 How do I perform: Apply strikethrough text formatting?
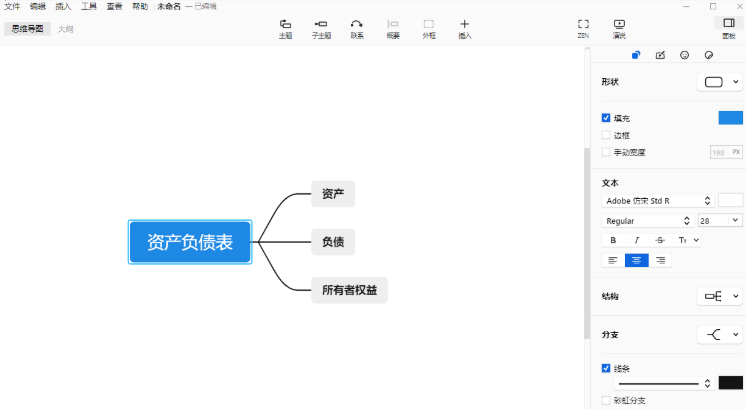(660, 240)
